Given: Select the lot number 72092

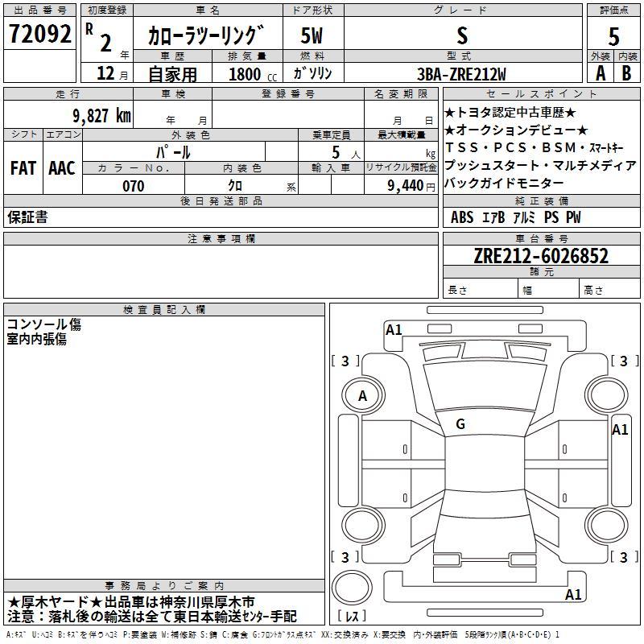Looking at the screenshot, I should point(39,35).
